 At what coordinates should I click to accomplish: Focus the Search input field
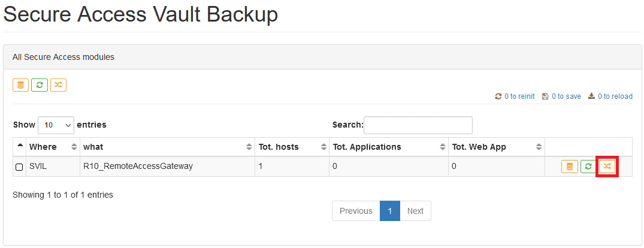418,125
